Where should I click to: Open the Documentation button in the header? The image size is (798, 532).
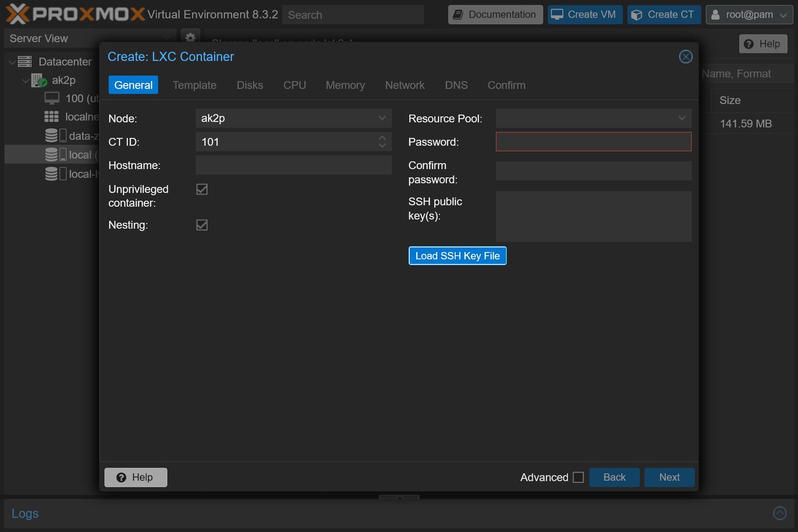pos(495,15)
